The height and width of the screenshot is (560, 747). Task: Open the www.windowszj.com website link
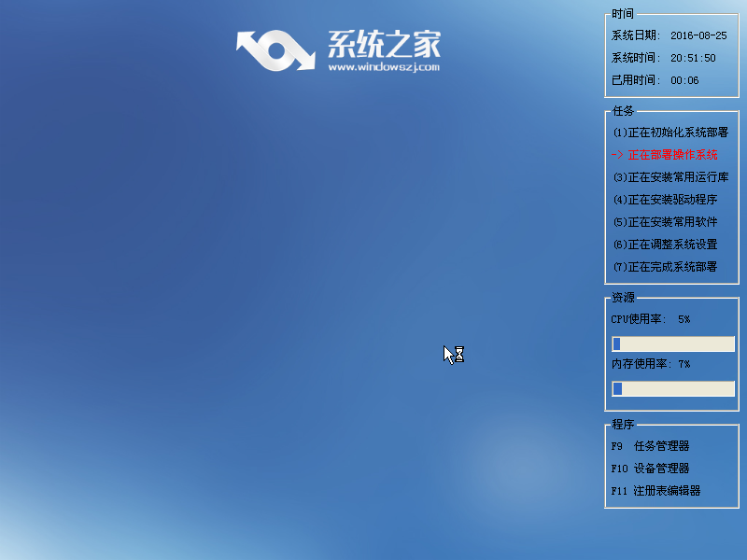coord(384,65)
